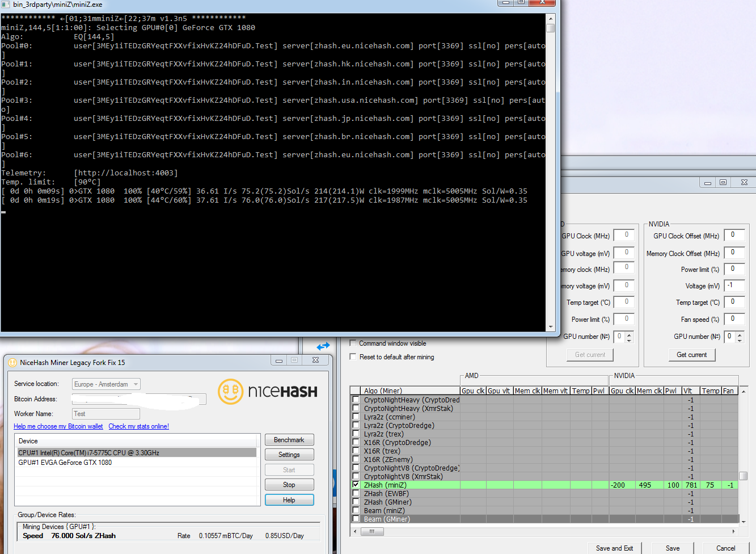Click the 100 Pwl cell in ZHash row
This screenshot has width=756, height=554.
coord(673,485)
